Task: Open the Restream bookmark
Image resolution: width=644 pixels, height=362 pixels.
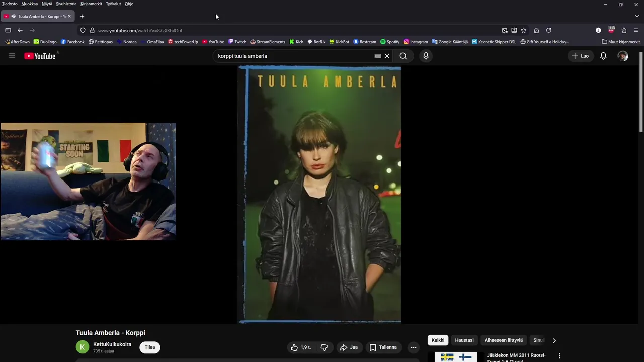Action: (365, 42)
